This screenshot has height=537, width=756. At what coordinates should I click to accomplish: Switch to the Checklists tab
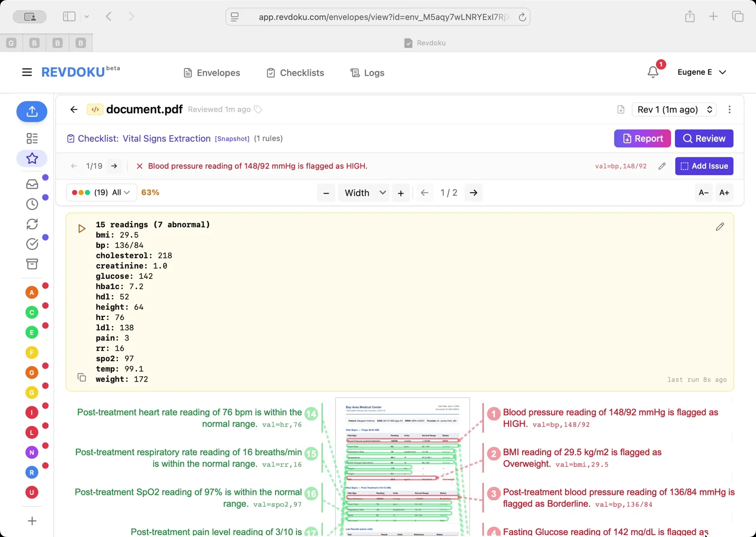[x=295, y=73]
